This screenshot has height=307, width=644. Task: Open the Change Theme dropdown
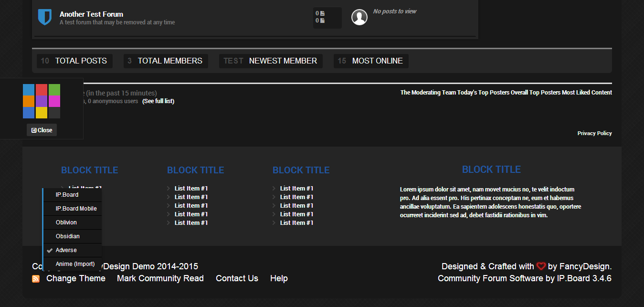click(x=75, y=278)
